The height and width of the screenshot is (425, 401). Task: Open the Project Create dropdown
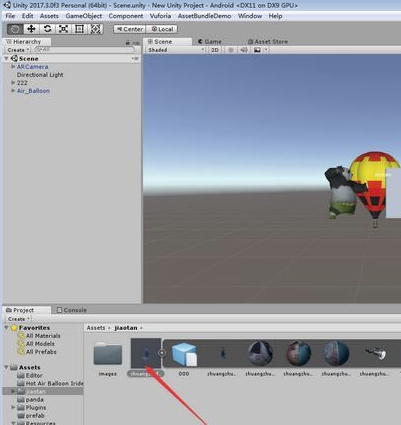(x=18, y=319)
